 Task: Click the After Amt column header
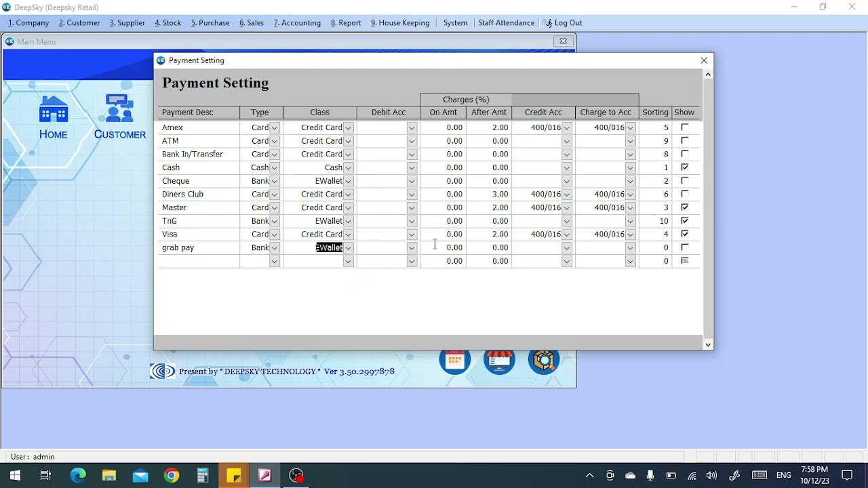tap(489, 113)
